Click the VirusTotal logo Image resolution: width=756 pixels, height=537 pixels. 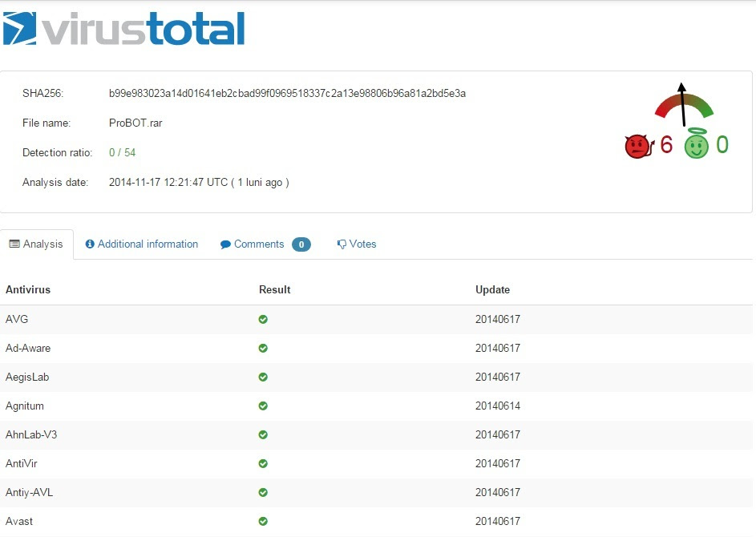tap(124, 28)
